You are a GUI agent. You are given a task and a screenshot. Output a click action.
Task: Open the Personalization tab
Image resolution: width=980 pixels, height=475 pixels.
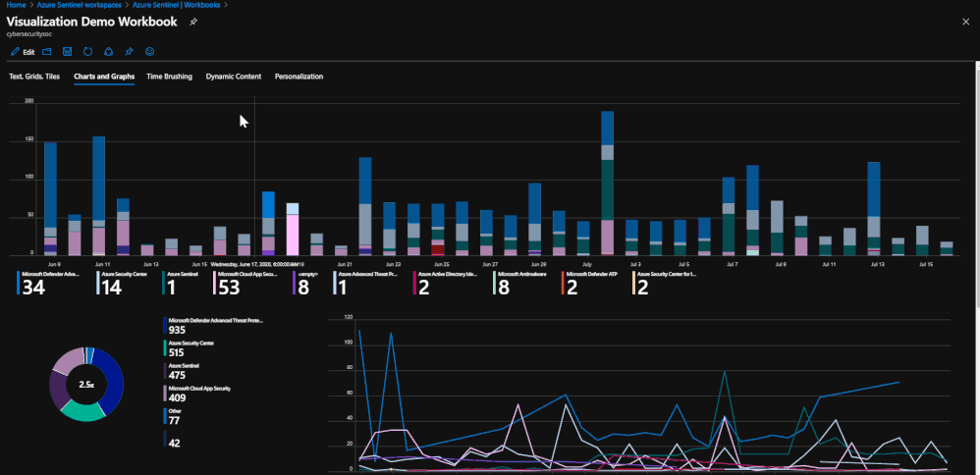[x=299, y=77]
